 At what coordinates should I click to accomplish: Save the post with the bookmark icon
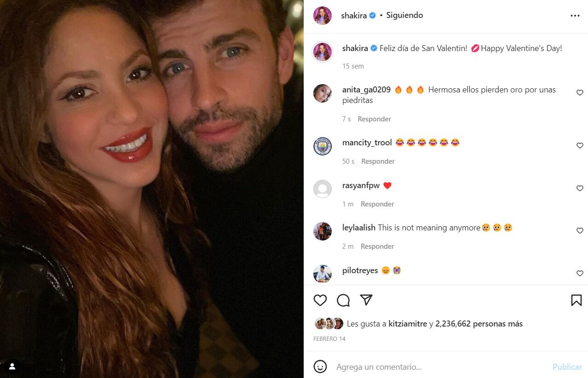[x=576, y=300]
